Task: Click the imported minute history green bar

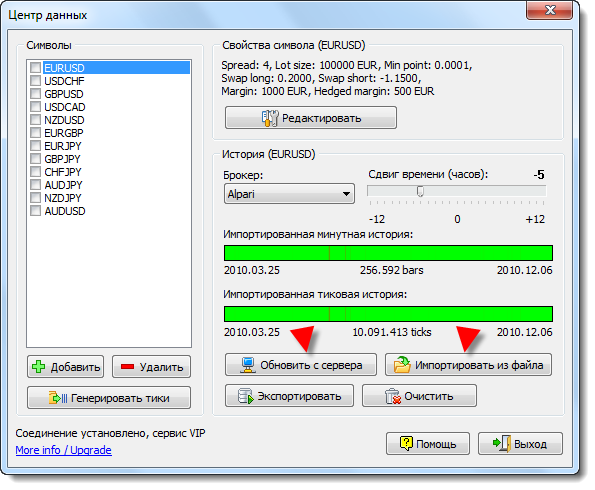Action: (x=388, y=253)
